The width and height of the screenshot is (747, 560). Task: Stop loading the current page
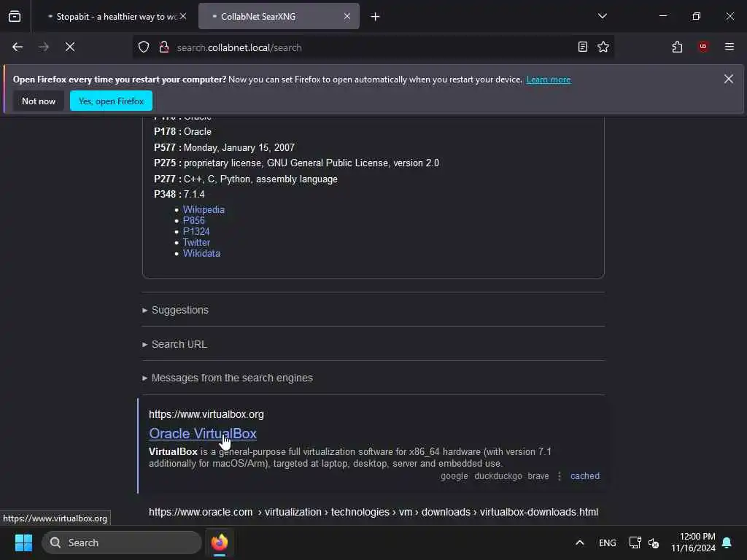[x=70, y=47]
